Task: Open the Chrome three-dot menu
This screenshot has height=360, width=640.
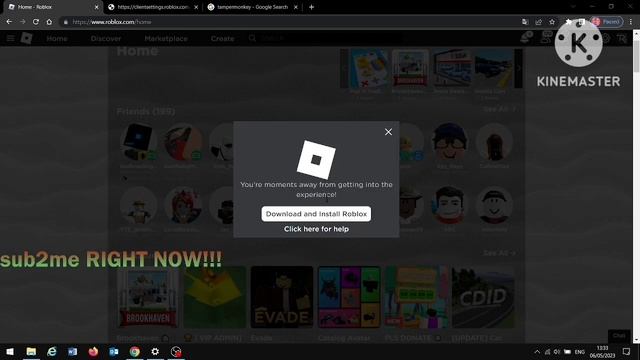Action: click(631, 22)
